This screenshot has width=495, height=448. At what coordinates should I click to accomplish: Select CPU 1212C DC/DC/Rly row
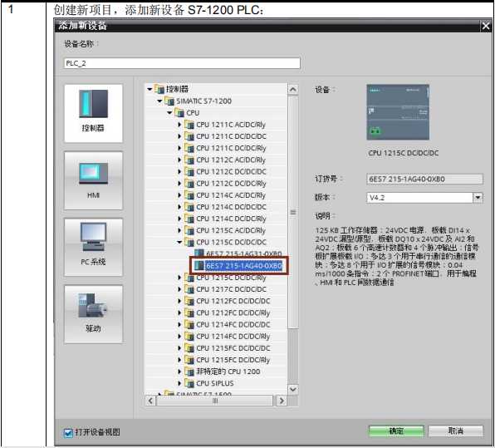[216, 184]
